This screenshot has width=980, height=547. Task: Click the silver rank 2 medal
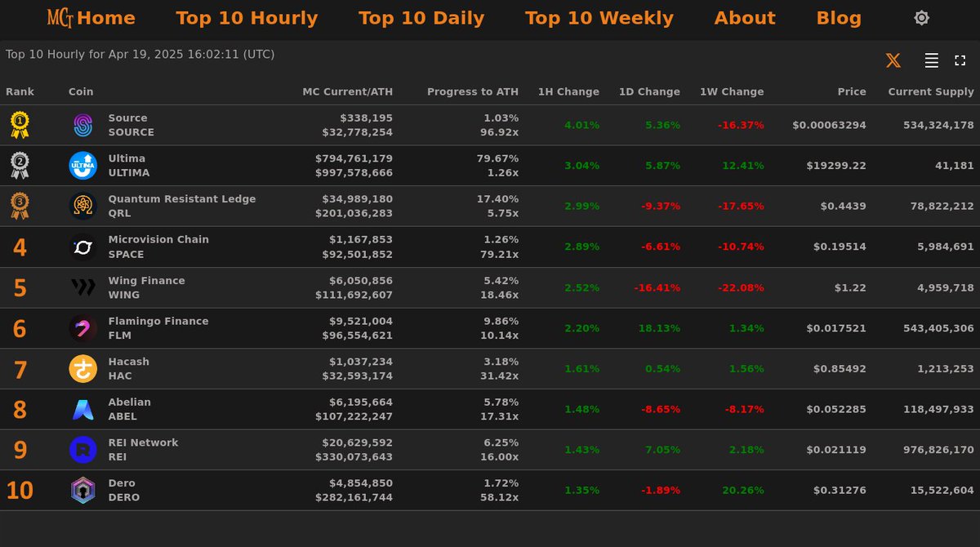(x=20, y=166)
